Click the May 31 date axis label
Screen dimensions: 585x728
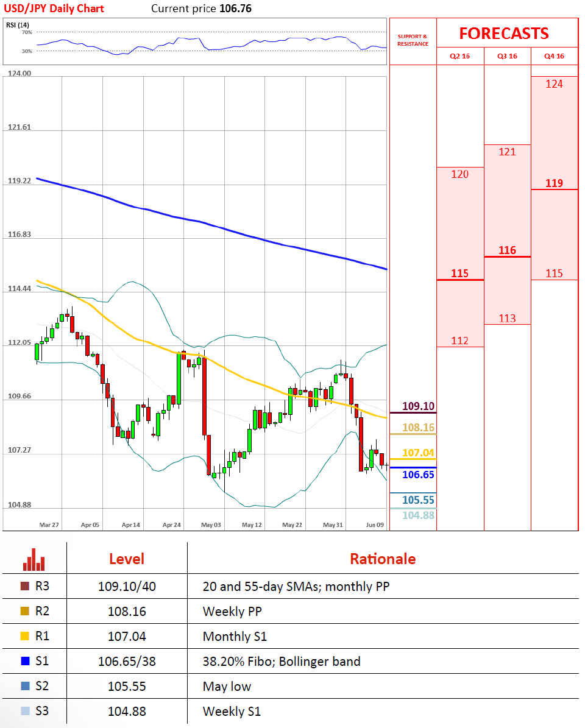pos(333,525)
